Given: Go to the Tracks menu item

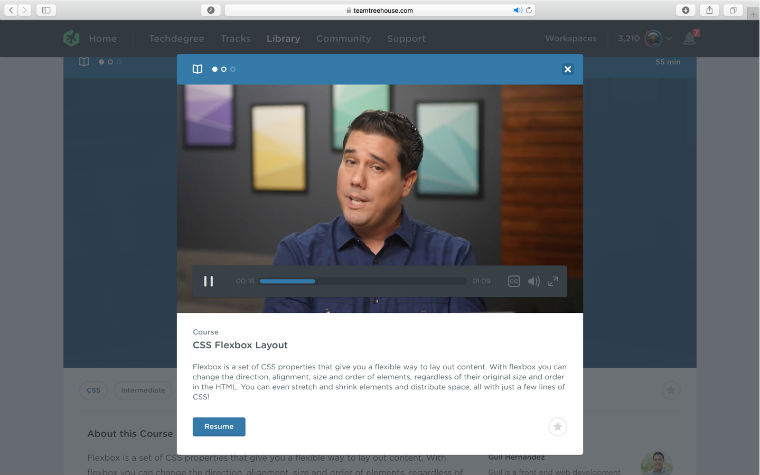Looking at the screenshot, I should coord(235,39).
